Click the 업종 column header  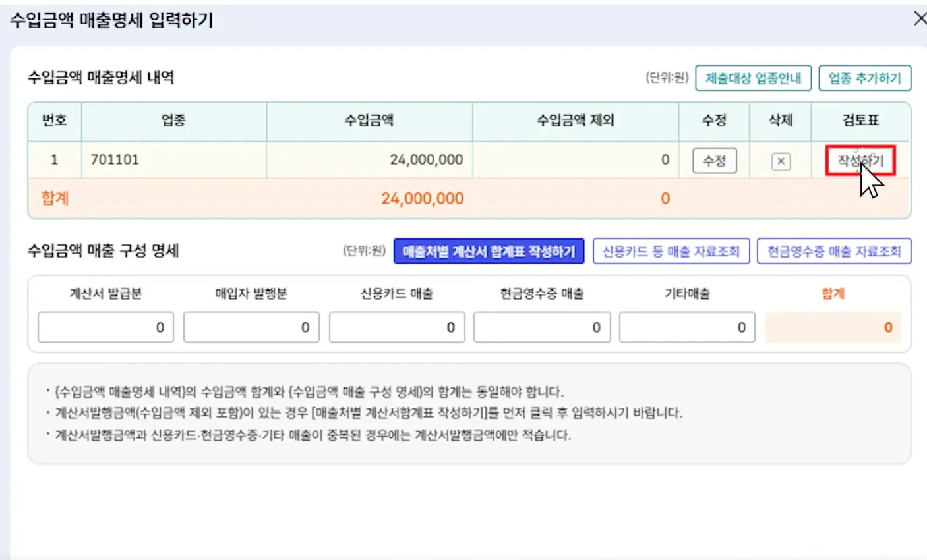[x=173, y=121]
